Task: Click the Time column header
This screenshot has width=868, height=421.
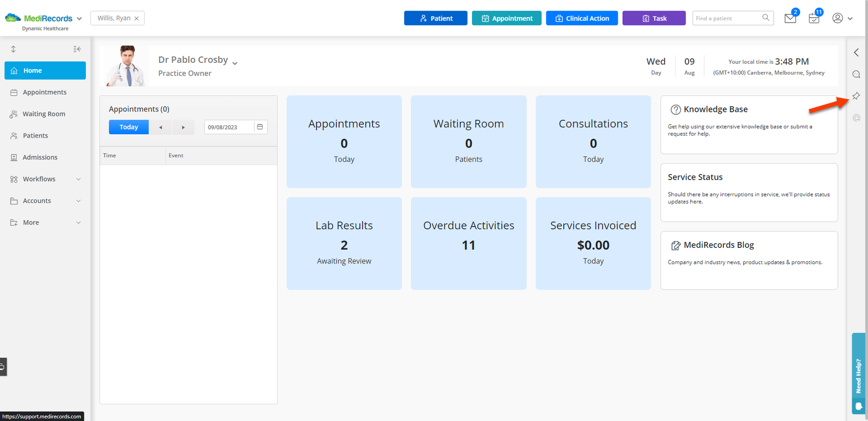Action: [133, 156]
